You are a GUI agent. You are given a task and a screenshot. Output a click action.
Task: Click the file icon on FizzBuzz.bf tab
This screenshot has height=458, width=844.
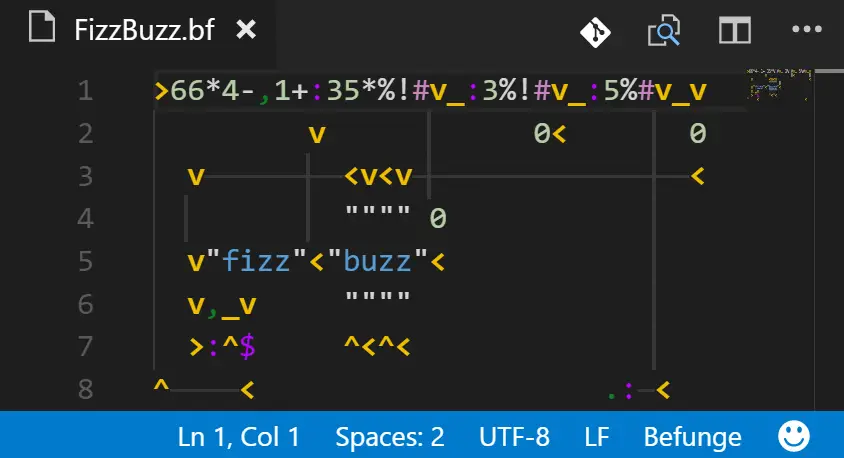(42, 27)
